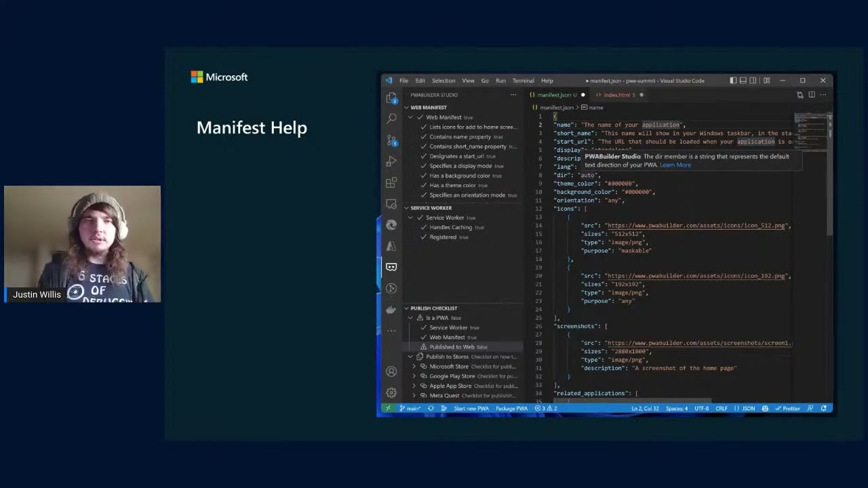Collapse the Web Manifest true tree node
Viewport: 868px width, 488px height.
[410, 117]
